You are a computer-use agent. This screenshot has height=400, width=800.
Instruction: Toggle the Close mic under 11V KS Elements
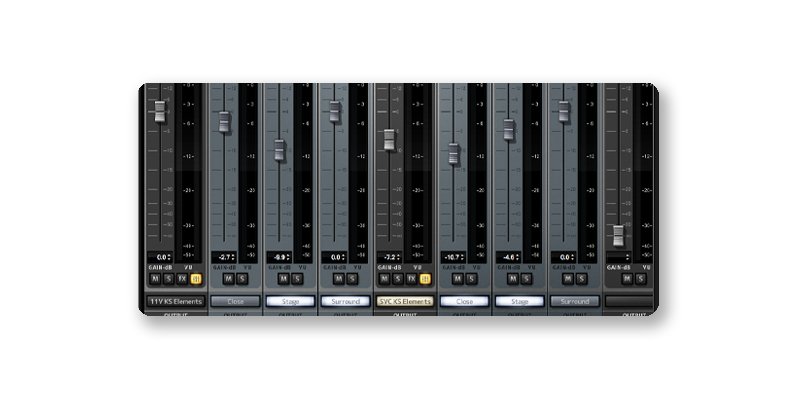tap(235, 300)
